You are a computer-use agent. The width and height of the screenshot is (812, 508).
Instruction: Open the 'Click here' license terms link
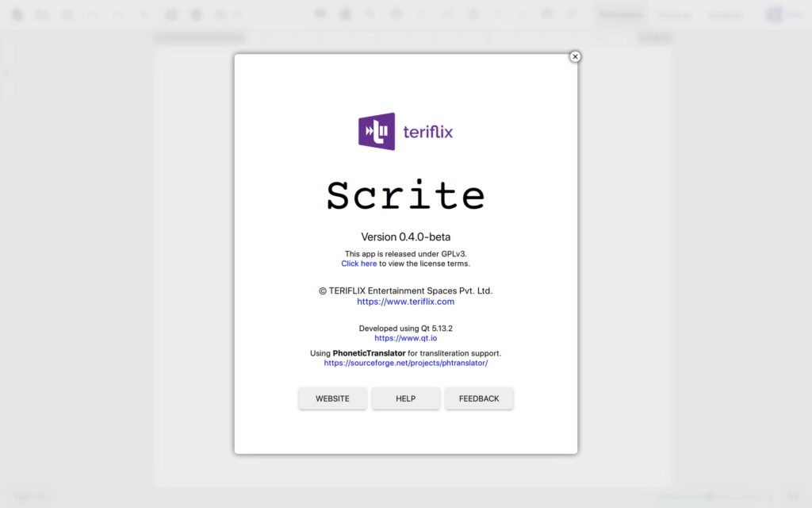pos(358,264)
